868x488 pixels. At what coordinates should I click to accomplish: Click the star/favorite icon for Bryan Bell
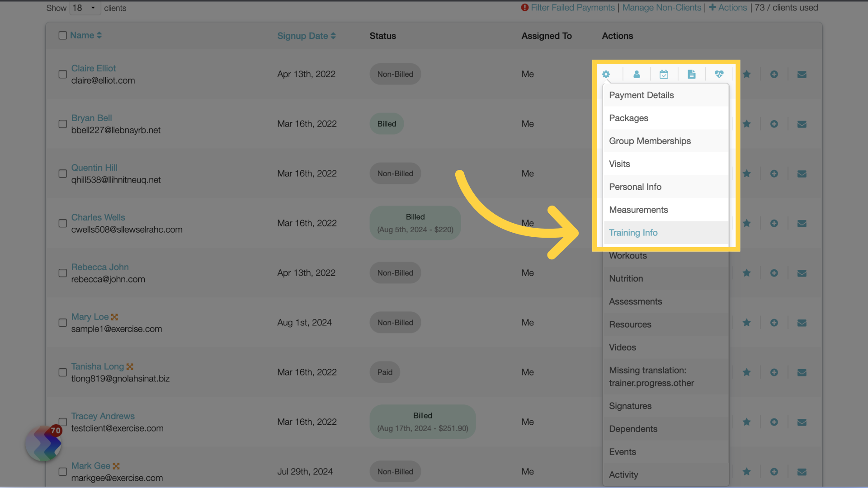pos(746,123)
